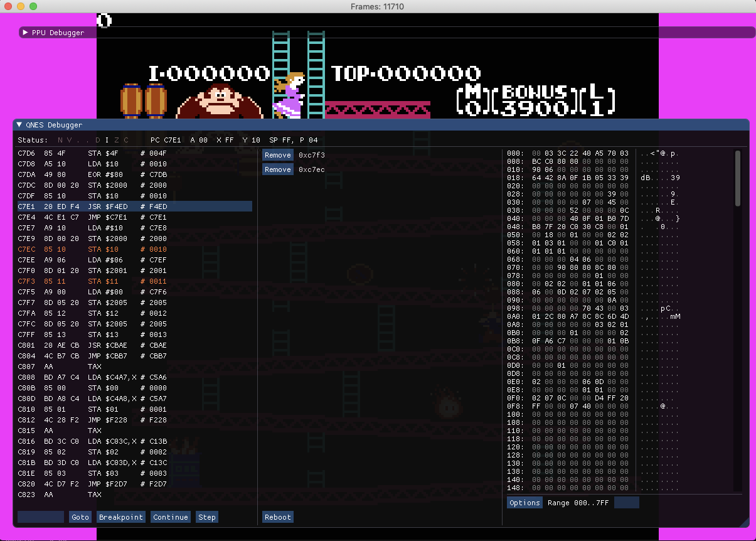Reboot the emulator
Image resolution: width=756 pixels, height=541 pixels.
point(277,517)
